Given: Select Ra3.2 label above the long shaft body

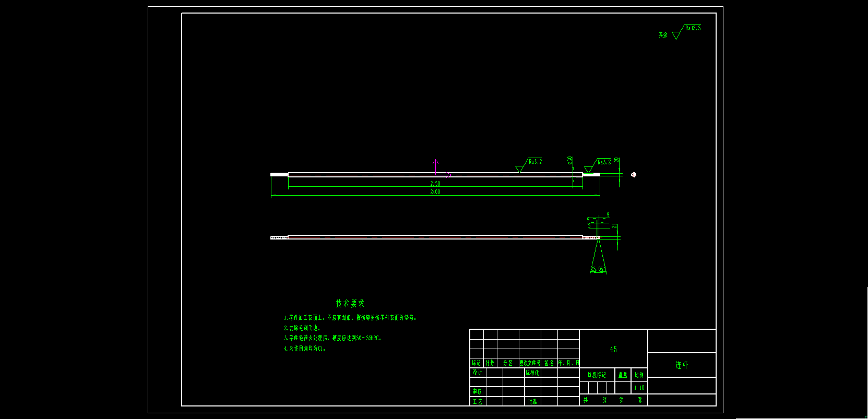Looking at the screenshot, I should (x=536, y=162).
